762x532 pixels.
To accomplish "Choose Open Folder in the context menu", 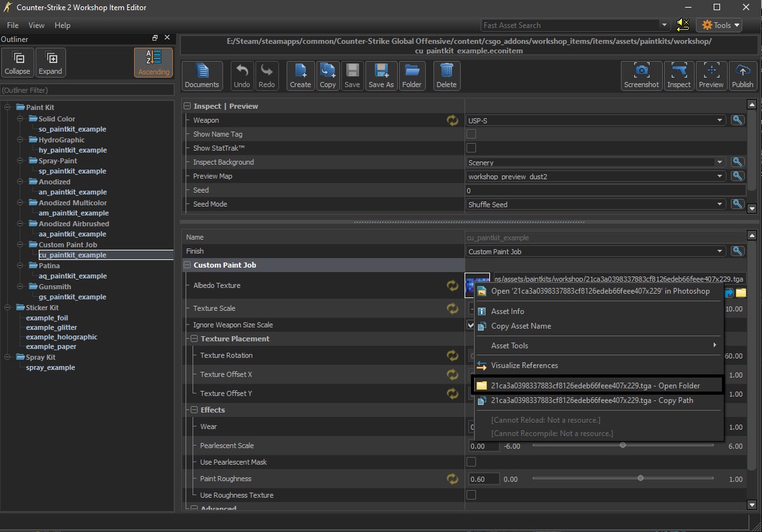I will (595, 385).
